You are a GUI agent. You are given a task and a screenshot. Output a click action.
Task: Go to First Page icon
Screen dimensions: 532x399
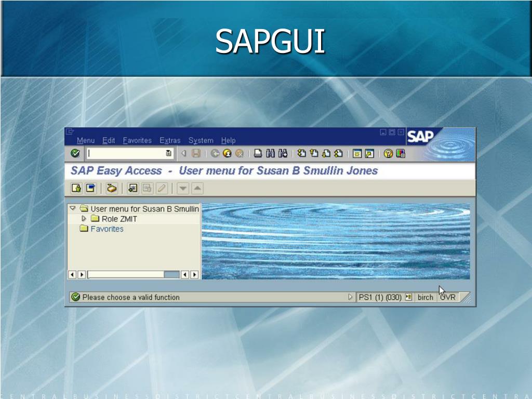pos(302,153)
